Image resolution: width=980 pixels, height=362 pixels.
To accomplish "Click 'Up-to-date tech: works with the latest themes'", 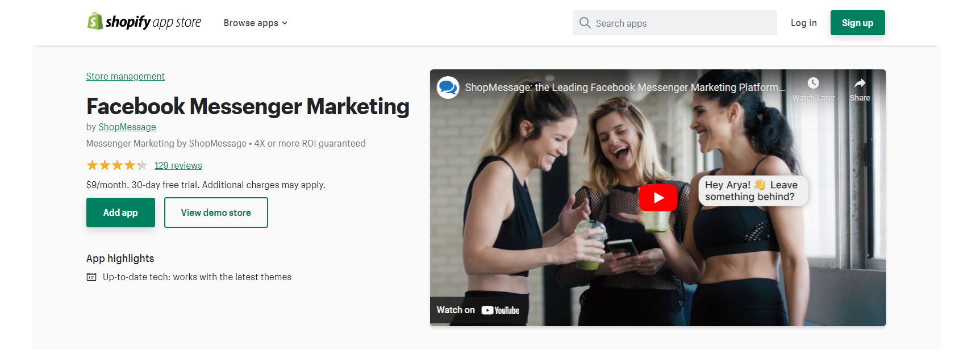I will 197,277.
